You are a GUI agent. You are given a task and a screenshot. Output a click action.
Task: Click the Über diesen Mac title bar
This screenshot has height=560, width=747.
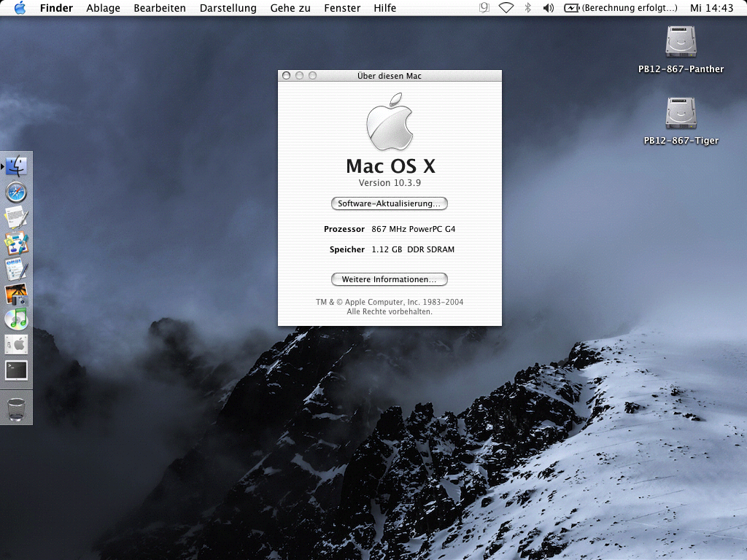pos(390,76)
